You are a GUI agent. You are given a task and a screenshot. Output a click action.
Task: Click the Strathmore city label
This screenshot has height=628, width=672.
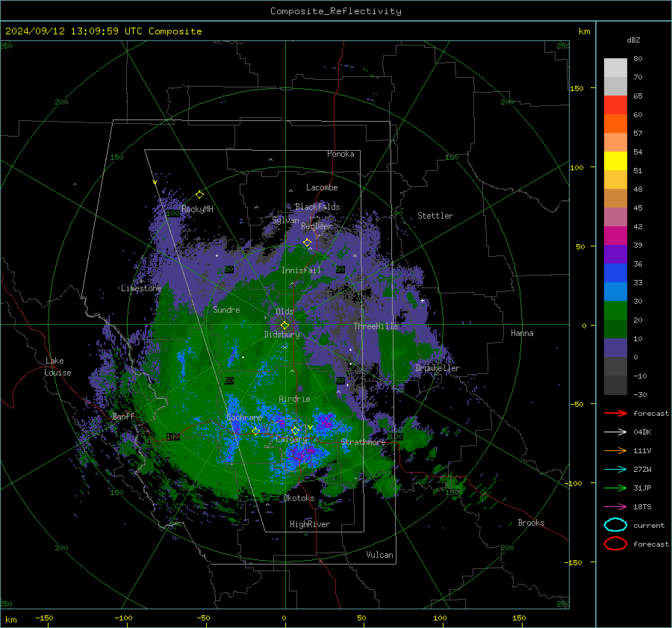coord(363,442)
